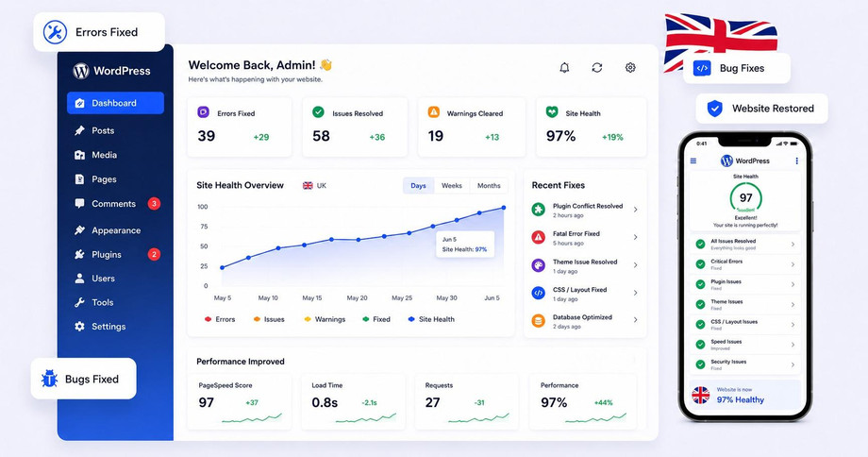The height and width of the screenshot is (457, 868).
Task: Click the green Issues Resolved check icon
Action: click(x=318, y=112)
